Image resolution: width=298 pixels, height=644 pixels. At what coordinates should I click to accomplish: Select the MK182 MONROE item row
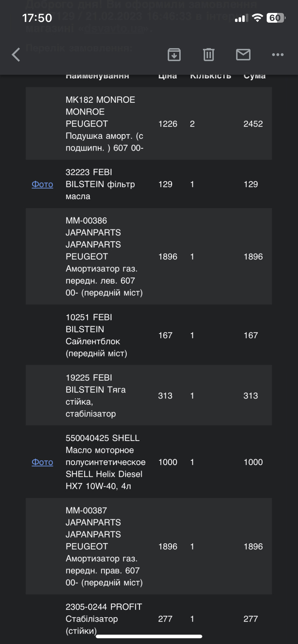click(149, 124)
